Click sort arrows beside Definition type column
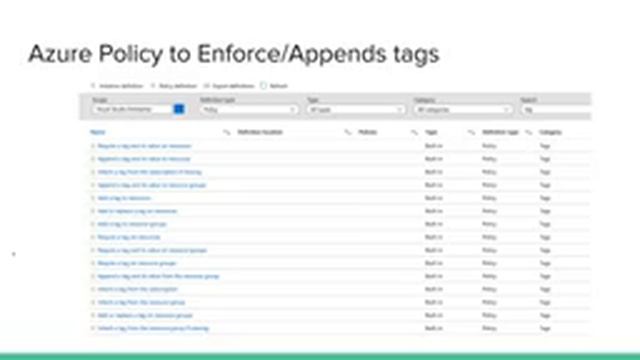Screen dimensions: 640x360 tap(529, 132)
